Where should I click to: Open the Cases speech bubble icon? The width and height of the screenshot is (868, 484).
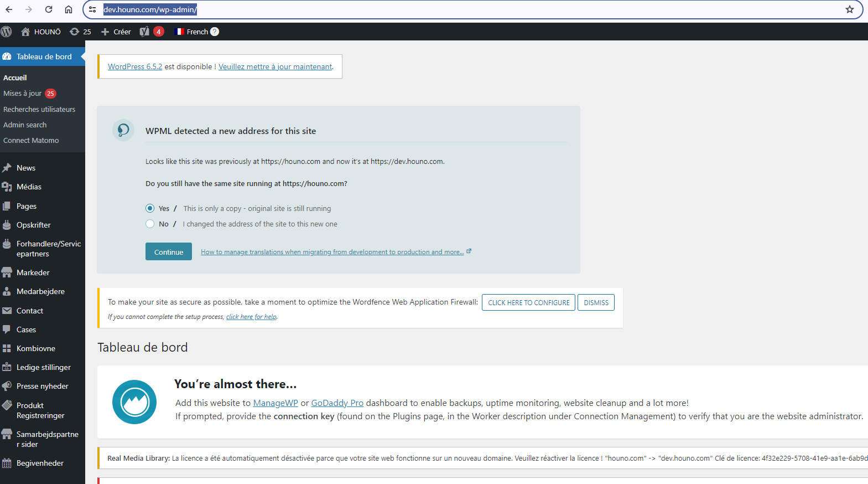point(7,329)
